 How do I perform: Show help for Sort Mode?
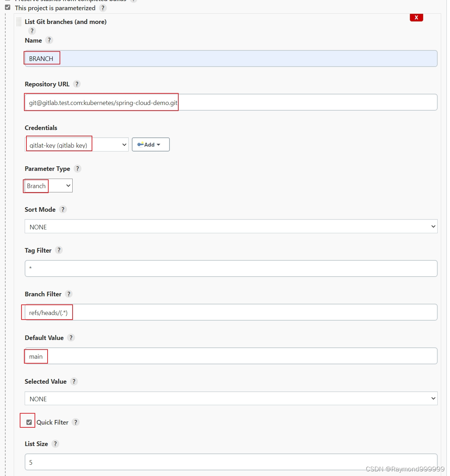[x=63, y=209]
